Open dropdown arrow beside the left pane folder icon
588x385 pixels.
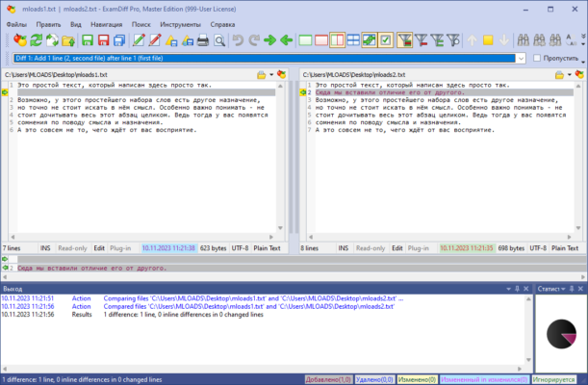271,75
